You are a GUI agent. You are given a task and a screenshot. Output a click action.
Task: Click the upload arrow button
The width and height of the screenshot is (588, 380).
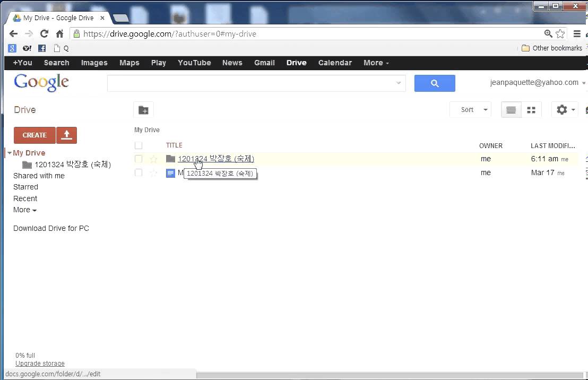(x=66, y=135)
